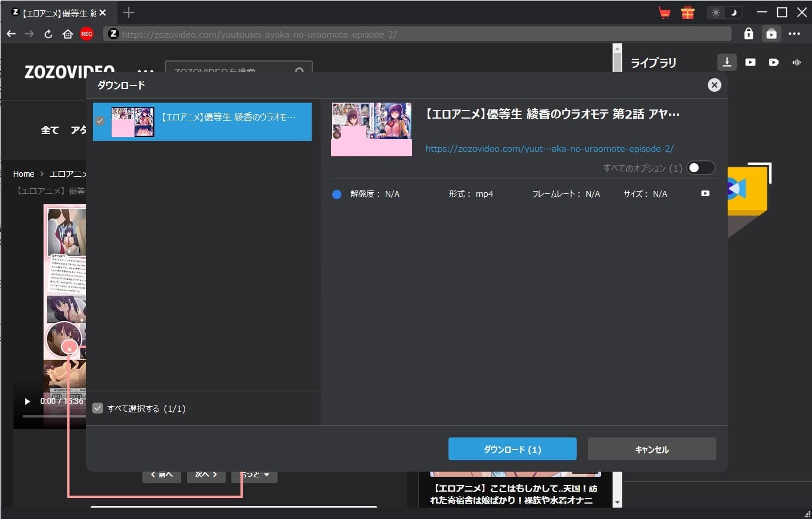Open the related video titled ここはもしかして..天国

click(x=515, y=494)
